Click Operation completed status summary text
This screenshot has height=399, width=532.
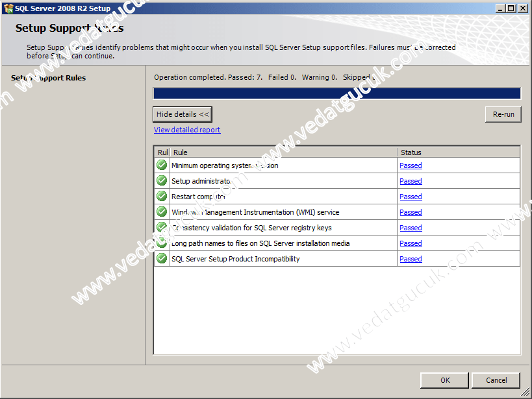tap(264, 77)
